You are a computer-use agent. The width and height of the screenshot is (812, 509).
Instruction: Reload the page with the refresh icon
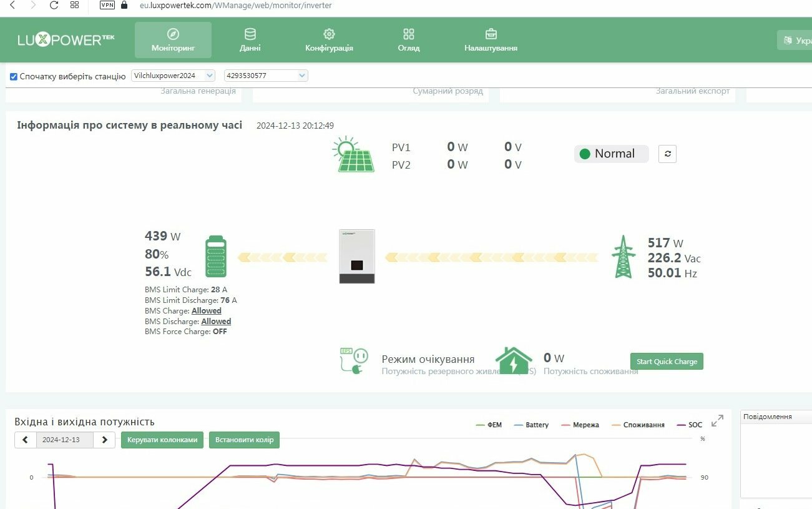pos(54,5)
